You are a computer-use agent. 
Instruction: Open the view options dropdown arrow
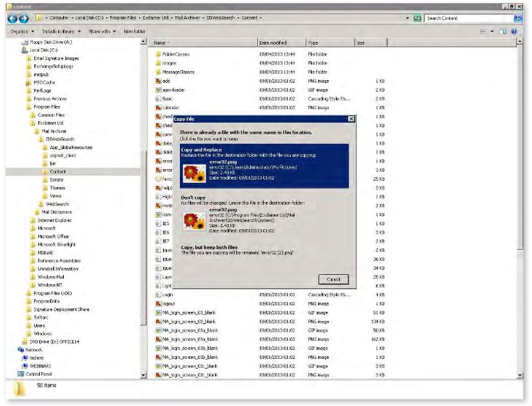pos(492,32)
